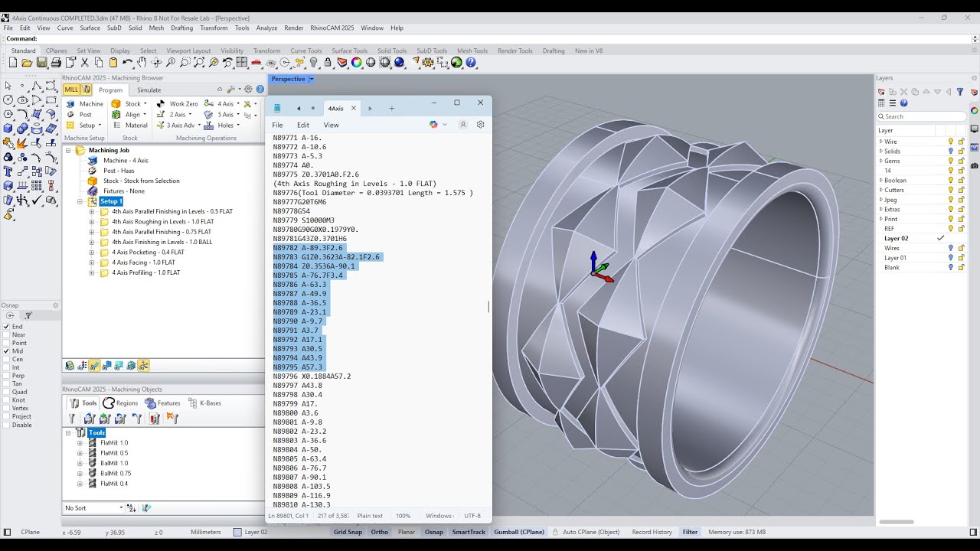Click the Record History button

(652, 532)
